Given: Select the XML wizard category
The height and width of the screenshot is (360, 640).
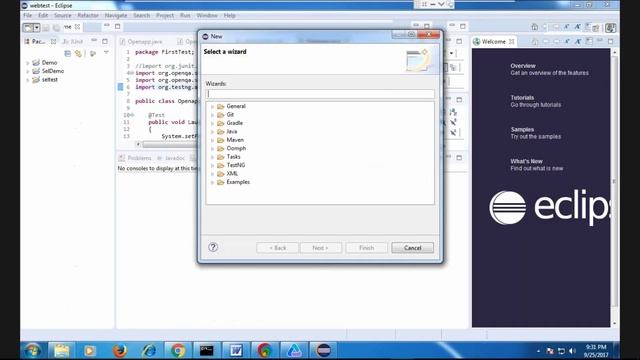Looking at the screenshot, I should 232,173.
